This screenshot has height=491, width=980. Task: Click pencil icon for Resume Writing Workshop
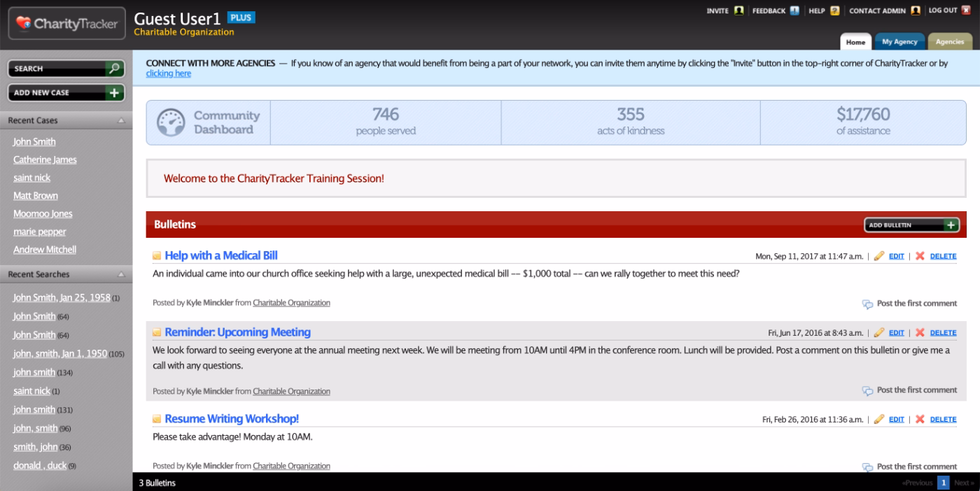click(x=879, y=420)
